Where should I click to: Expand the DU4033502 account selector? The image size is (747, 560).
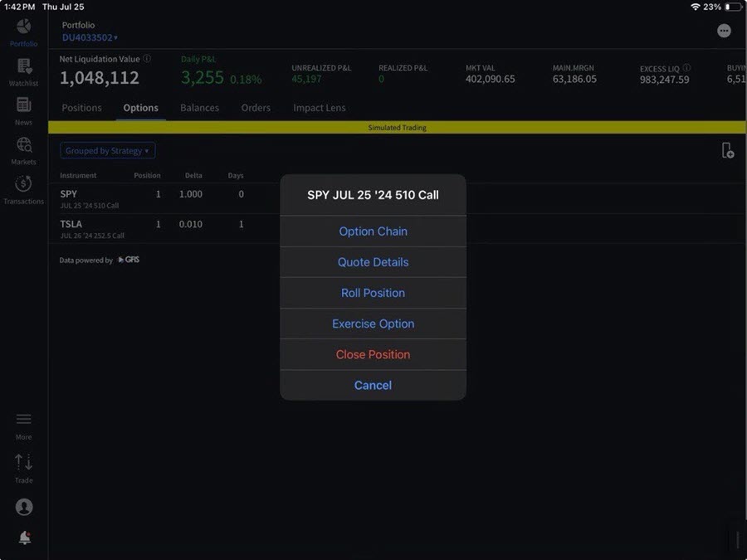pos(89,37)
